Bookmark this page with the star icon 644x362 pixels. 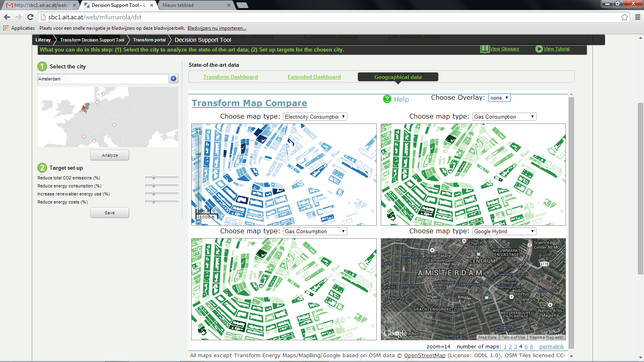tap(624, 17)
